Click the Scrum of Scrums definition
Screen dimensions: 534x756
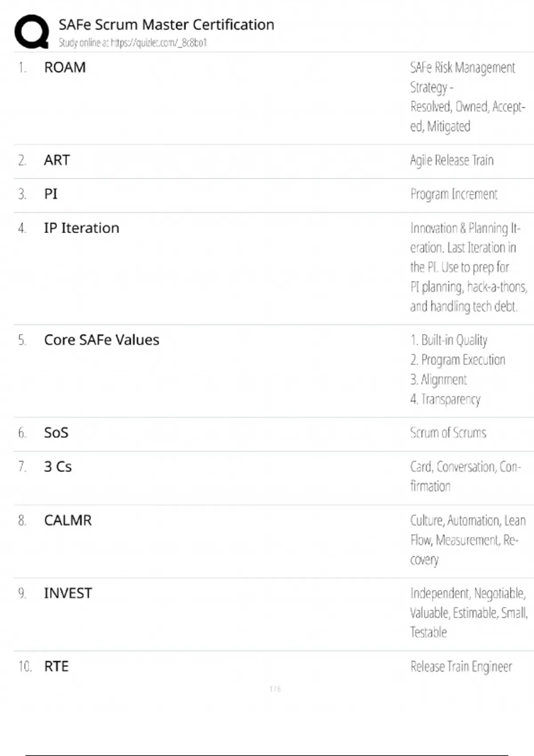[448, 433]
